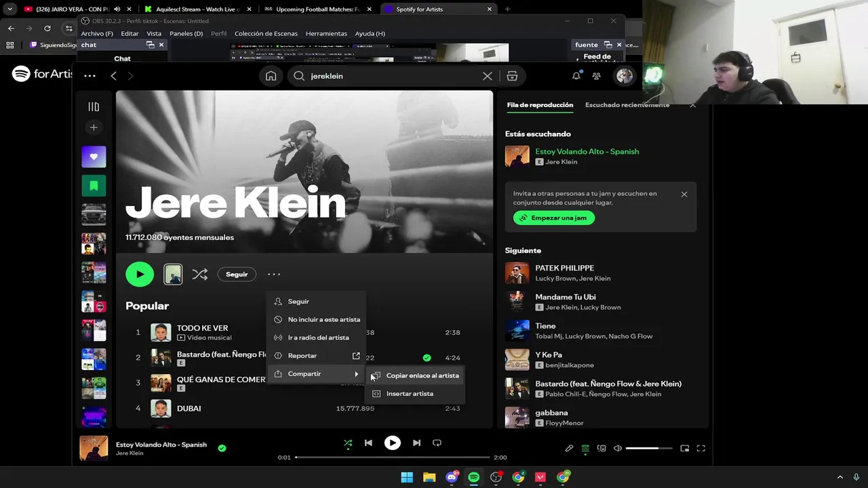
Task: Toggle repeat in the bottom player
Action: tap(437, 443)
